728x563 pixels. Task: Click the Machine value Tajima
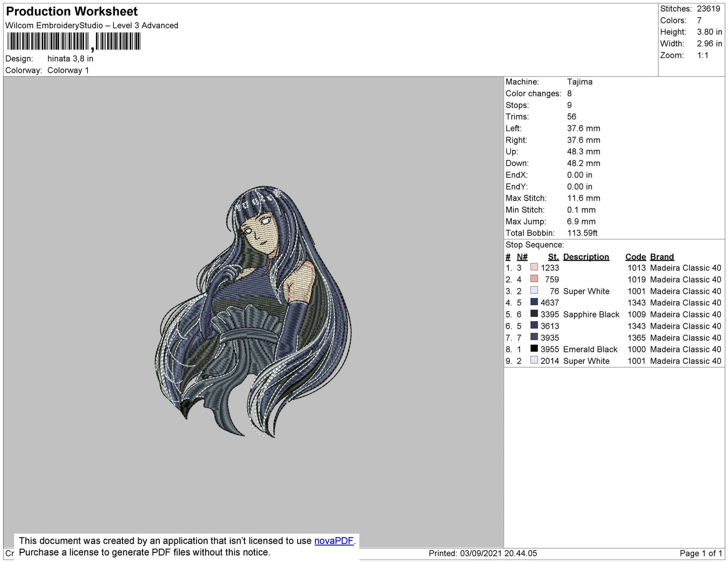tap(579, 82)
